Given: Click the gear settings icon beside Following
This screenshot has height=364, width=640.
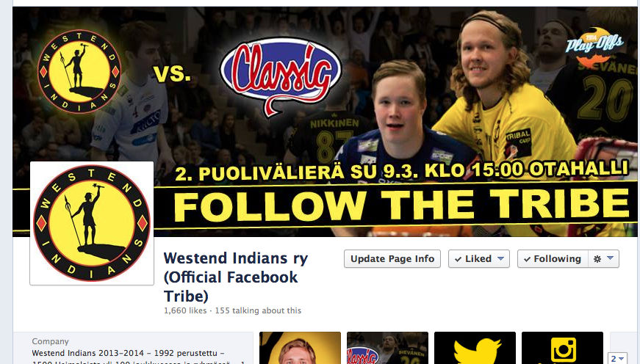Looking at the screenshot, I should coord(597,259).
